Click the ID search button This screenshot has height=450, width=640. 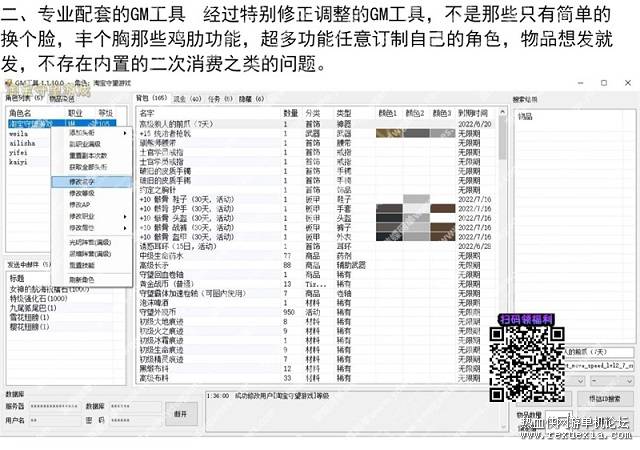[604, 399]
